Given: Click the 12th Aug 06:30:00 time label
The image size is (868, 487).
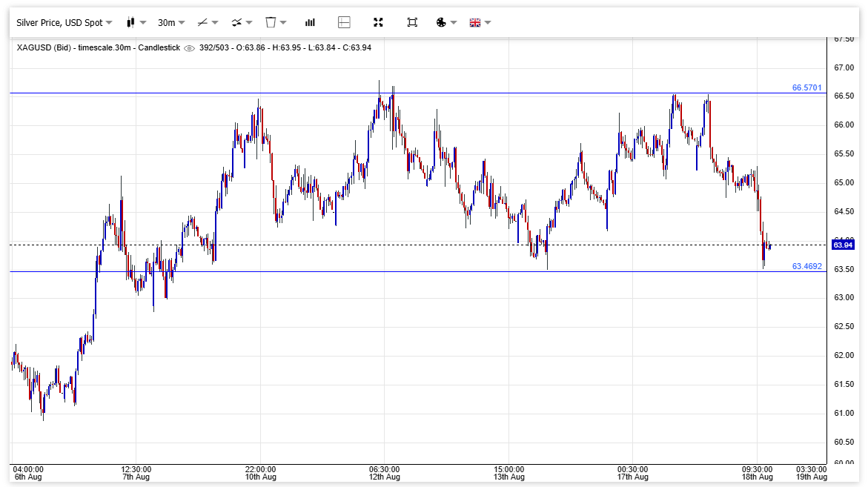Looking at the screenshot, I should [385, 473].
